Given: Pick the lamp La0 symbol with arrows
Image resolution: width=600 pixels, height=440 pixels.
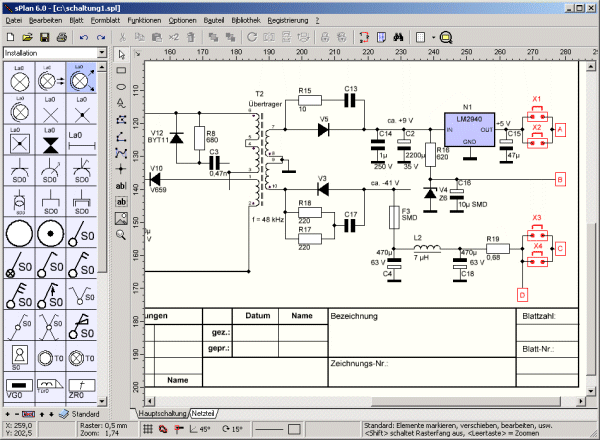Looking at the screenshot, I should [x=82, y=78].
